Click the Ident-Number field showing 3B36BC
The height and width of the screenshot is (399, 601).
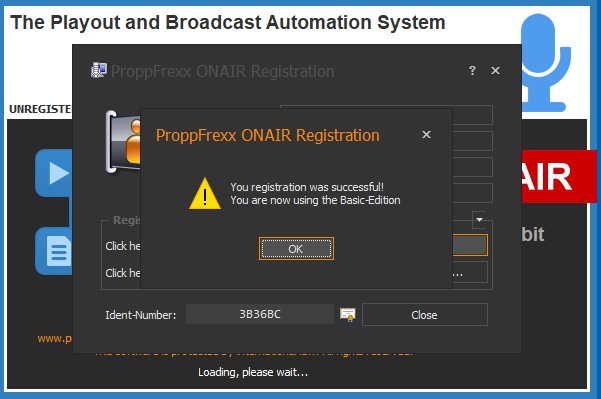point(260,314)
